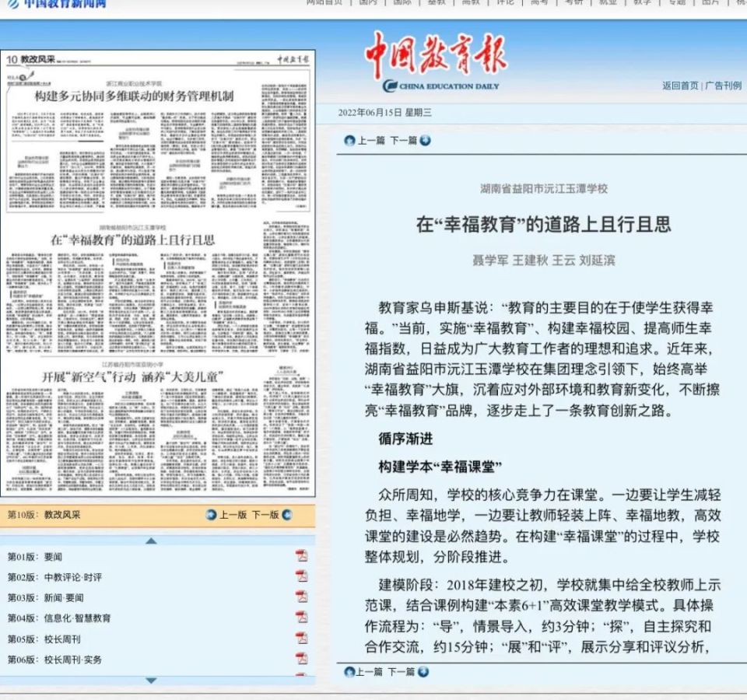Click the globe icon before 上一版

coord(210,514)
